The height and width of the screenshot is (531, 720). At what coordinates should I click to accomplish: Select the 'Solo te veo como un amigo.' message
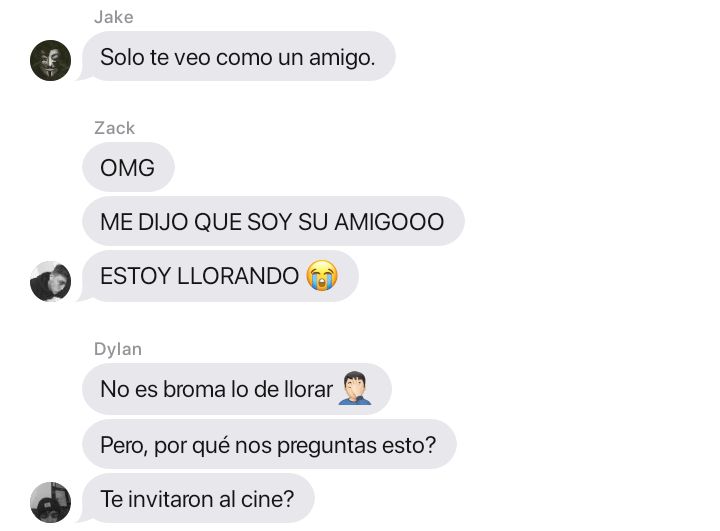pos(238,56)
